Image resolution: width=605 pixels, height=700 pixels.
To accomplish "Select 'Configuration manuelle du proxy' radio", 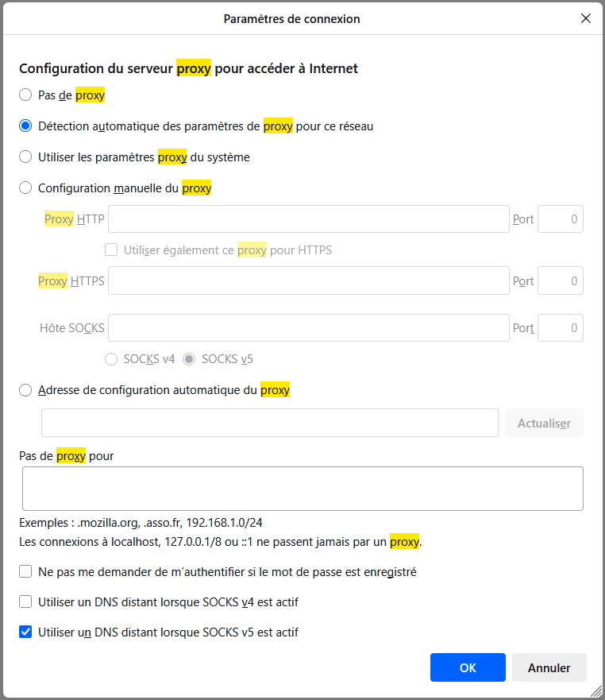I will pyautogui.click(x=26, y=188).
